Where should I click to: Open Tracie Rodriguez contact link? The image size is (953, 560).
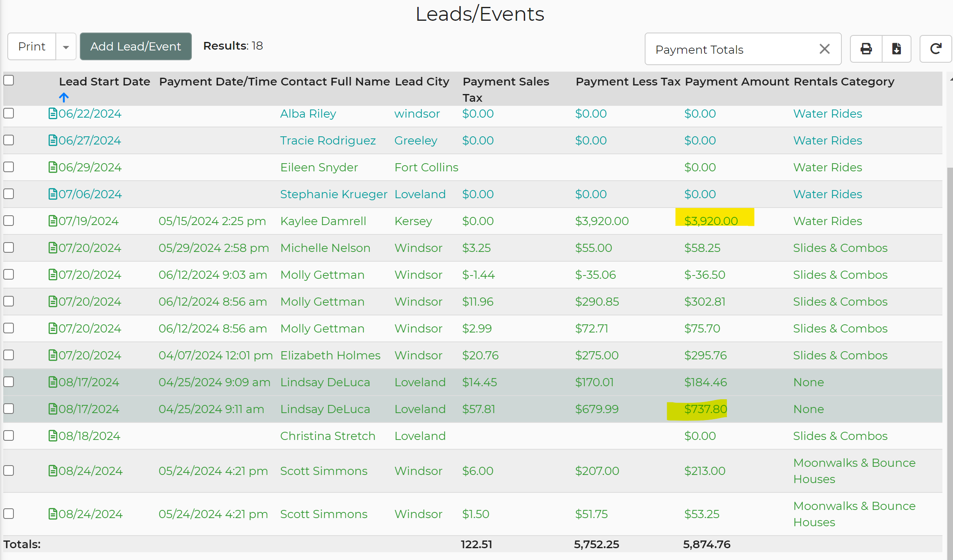[x=328, y=140]
